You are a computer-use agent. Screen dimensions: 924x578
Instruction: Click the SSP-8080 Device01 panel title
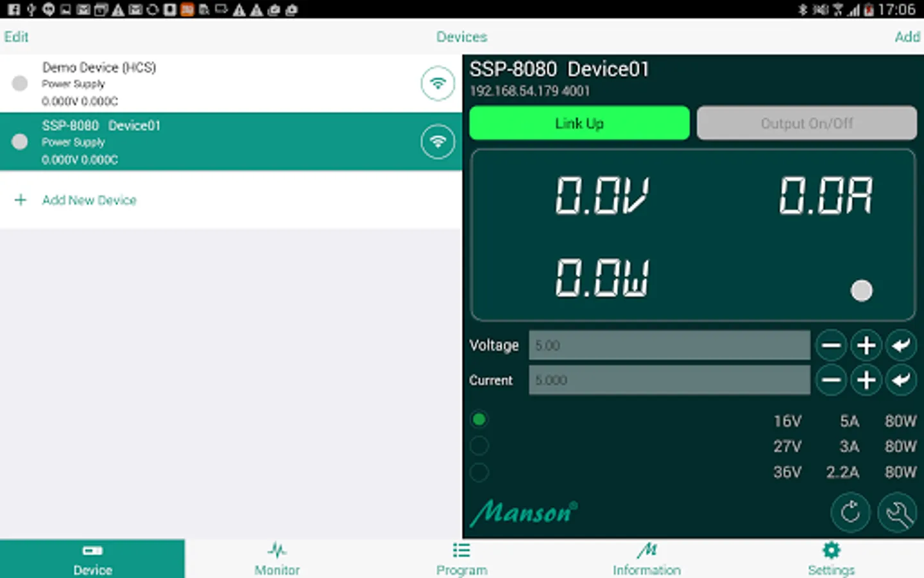(x=559, y=69)
